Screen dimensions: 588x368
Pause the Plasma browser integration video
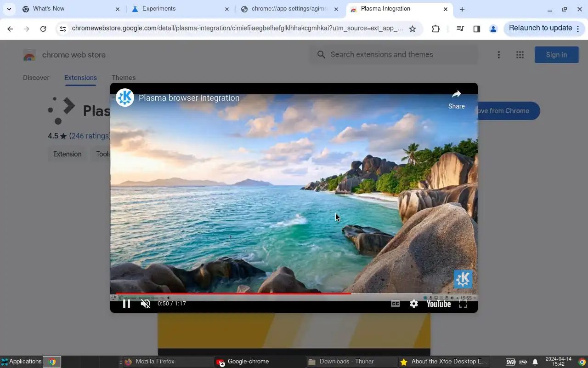(126, 304)
